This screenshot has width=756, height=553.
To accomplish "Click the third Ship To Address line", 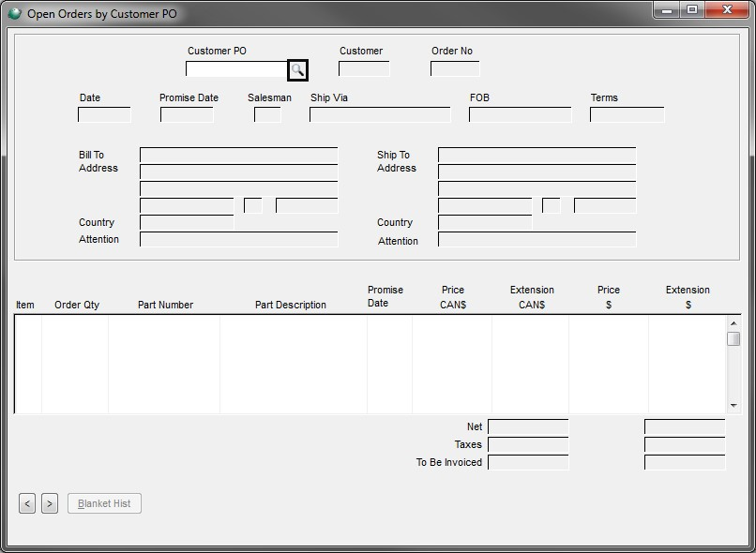I will point(537,189).
